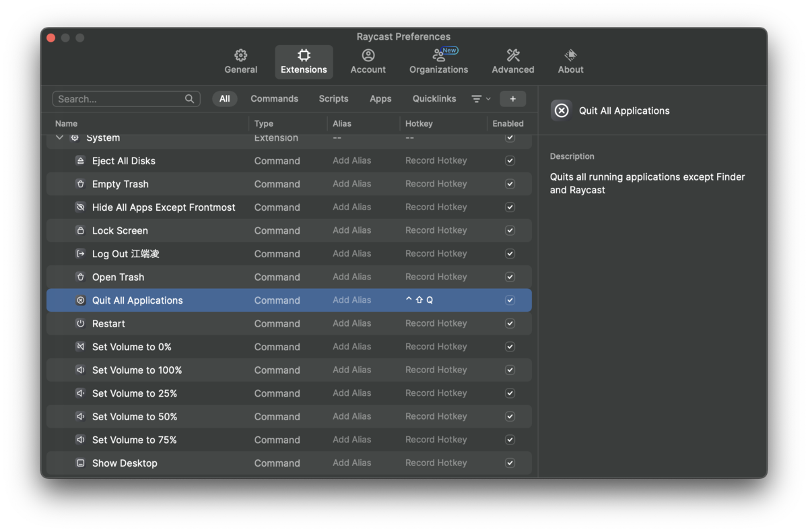The width and height of the screenshot is (808, 532).
Task: Select the Hide All Apps Except Frontmost name
Action: pos(164,207)
